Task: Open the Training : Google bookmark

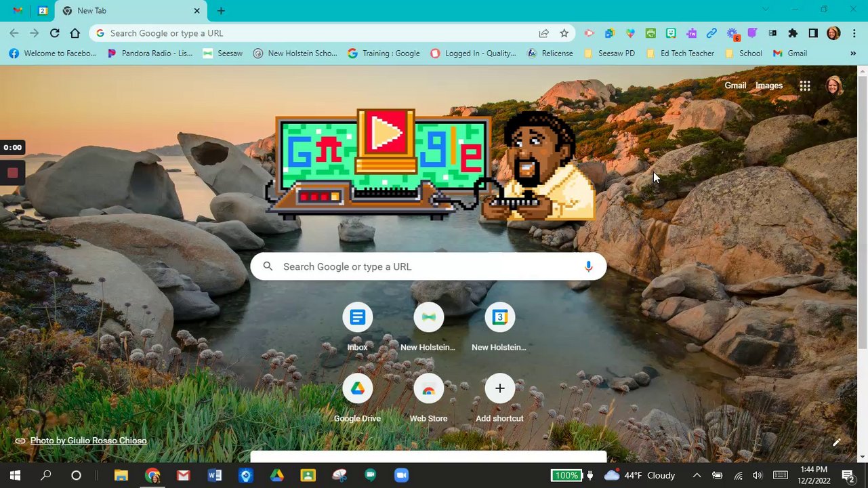Action: click(384, 54)
